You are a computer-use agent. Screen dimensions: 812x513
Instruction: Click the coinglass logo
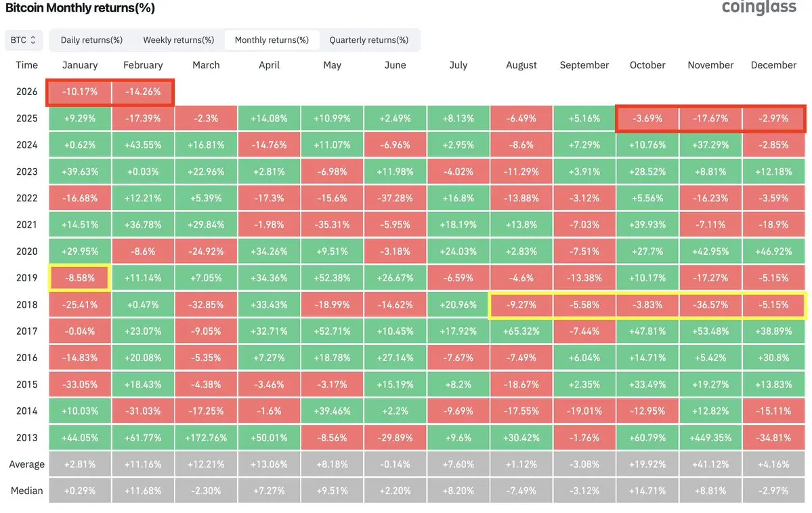(762, 8)
